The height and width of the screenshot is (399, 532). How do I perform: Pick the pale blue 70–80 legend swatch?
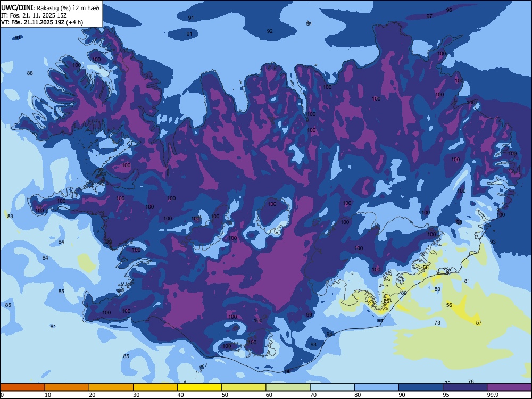coord(332,387)
